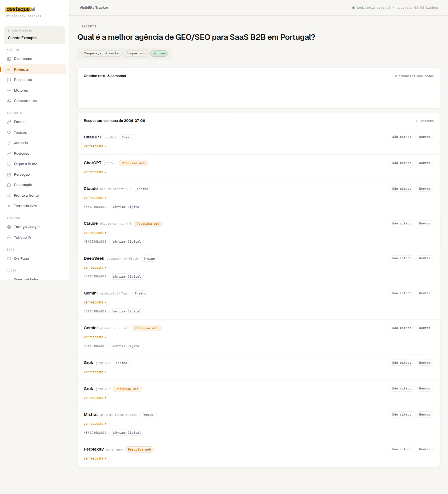448x494 pixels.
Task: Expand Grok Treino ver resposta
Action: tap(95, 372)
